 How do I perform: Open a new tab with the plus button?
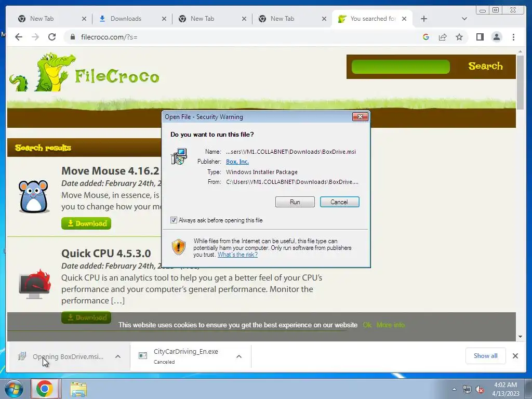[x=424, y=19]
